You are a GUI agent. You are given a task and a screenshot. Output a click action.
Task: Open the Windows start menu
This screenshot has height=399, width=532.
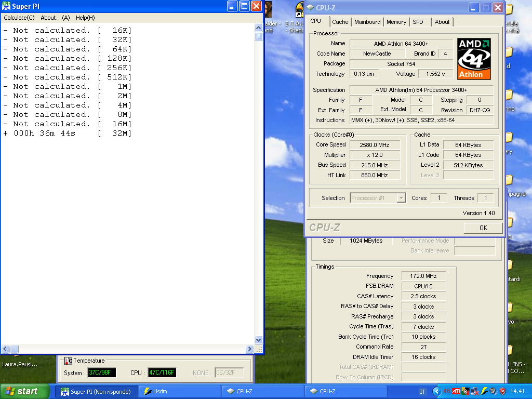24,391
